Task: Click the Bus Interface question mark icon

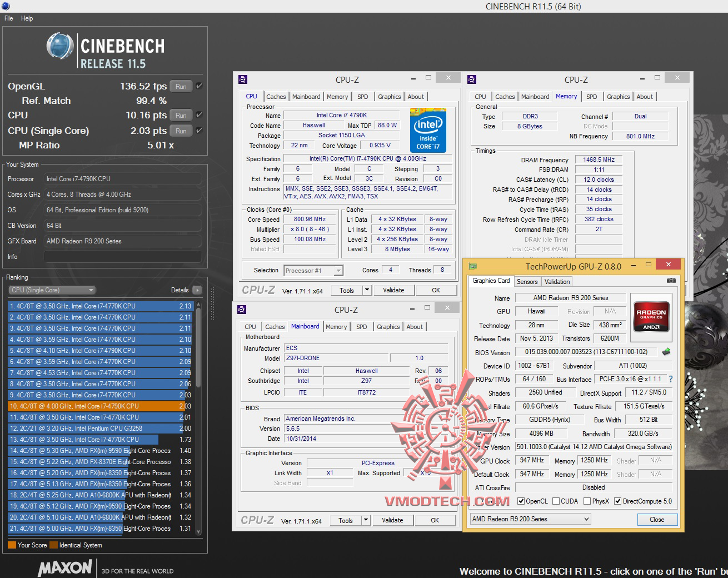Action: [671, 379]
